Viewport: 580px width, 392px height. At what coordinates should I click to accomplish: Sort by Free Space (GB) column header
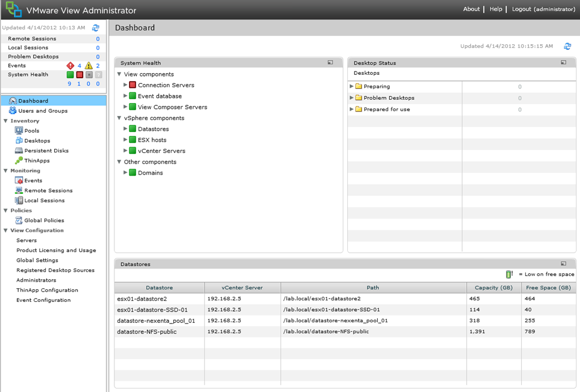click(548, 288)
